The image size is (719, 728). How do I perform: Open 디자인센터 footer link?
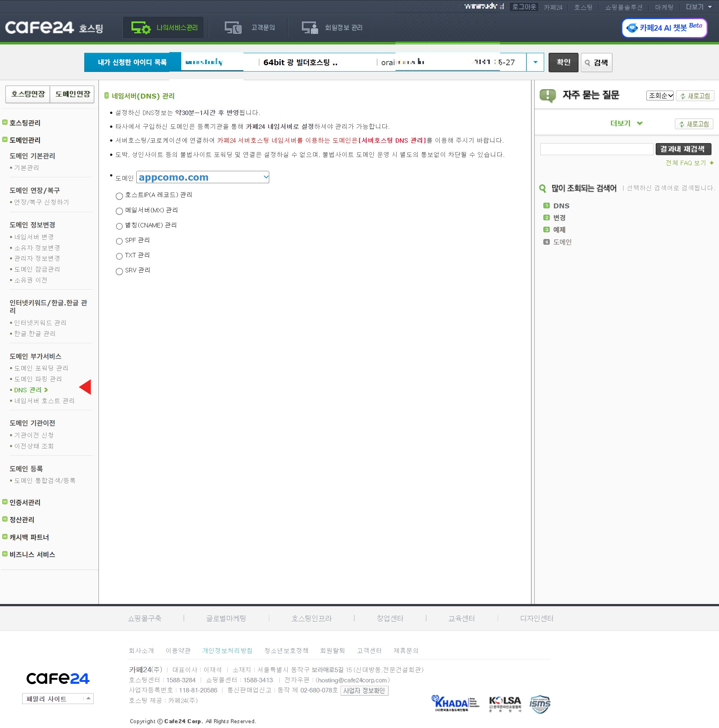coord(537,618)
